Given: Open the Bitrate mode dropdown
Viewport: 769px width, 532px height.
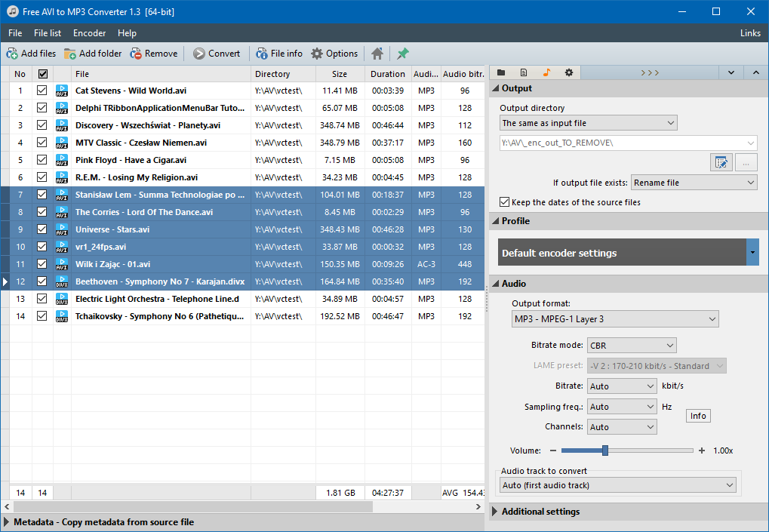Looking at the screenshot, I should (x=632, y=346).
